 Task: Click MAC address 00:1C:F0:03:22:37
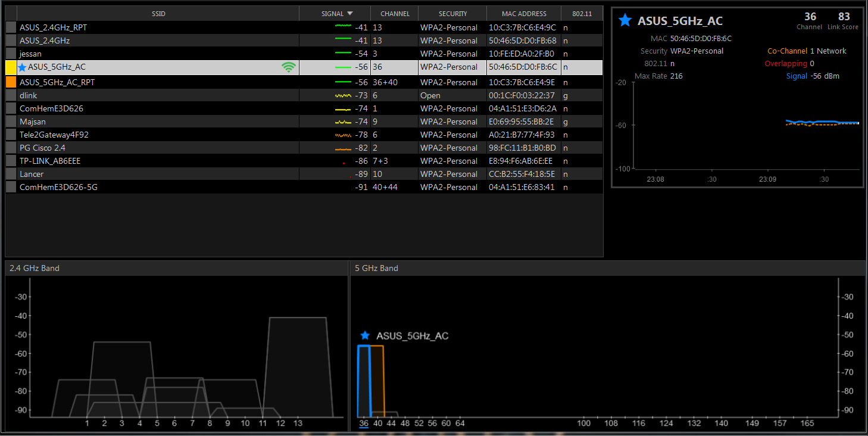[522, 95]
